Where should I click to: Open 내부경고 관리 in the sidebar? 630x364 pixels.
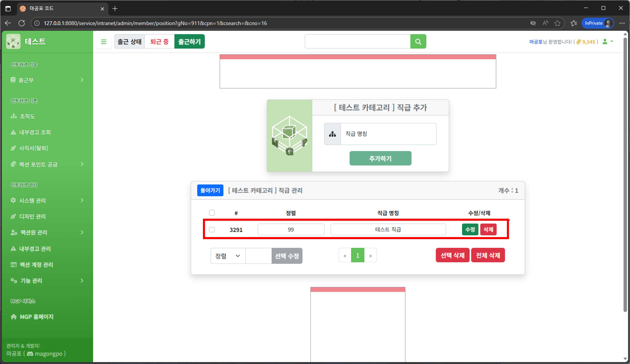35,248
